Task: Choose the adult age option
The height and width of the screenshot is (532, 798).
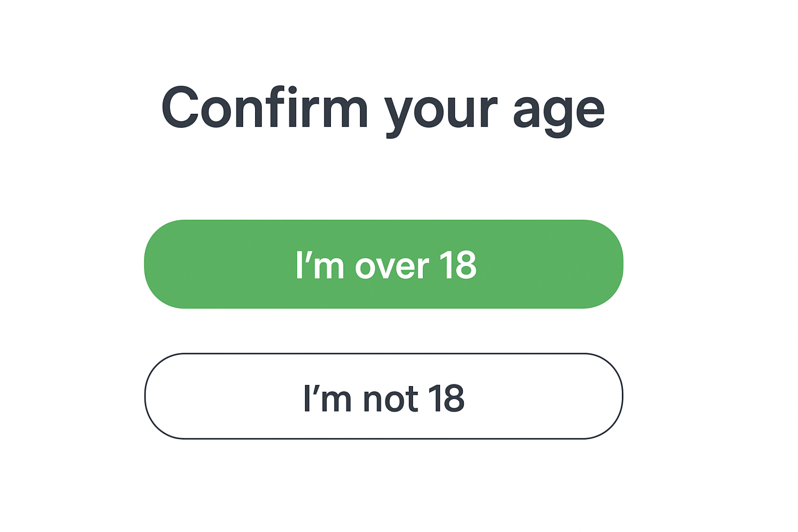Action: tap(383, 264)
